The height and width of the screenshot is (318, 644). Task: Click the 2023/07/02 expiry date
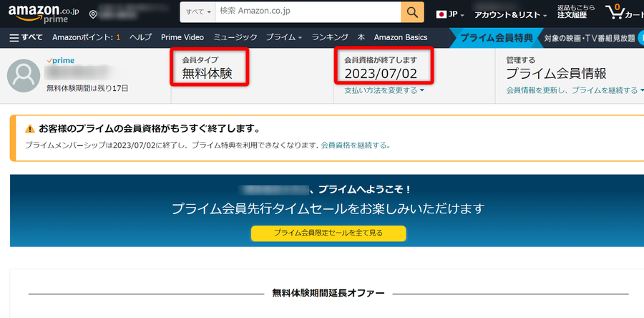pos(381,74)
